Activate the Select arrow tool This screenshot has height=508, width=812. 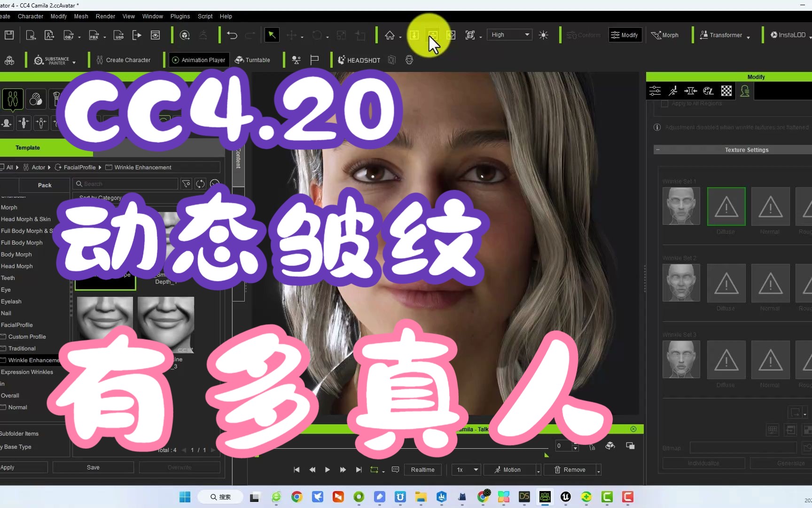(x=272, y=35)
